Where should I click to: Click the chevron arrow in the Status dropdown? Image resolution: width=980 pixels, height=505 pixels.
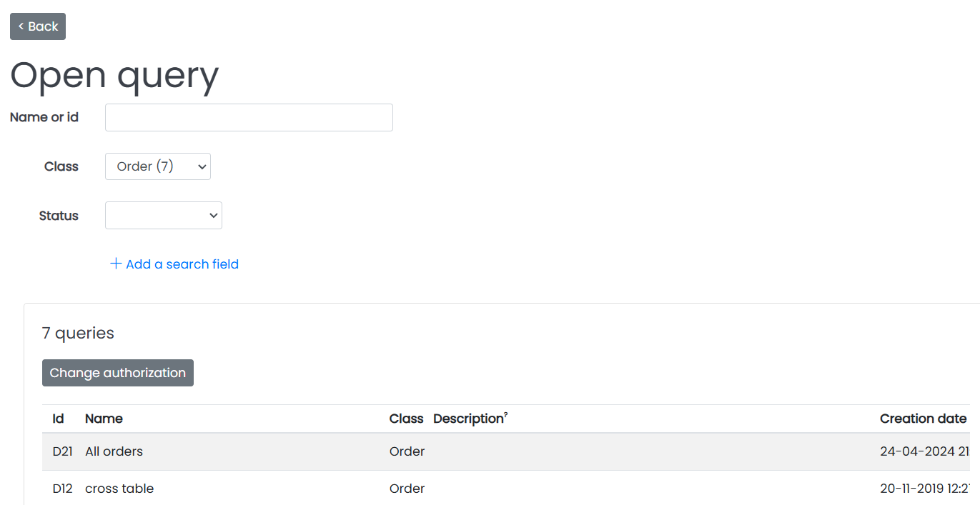click(213, 216)
